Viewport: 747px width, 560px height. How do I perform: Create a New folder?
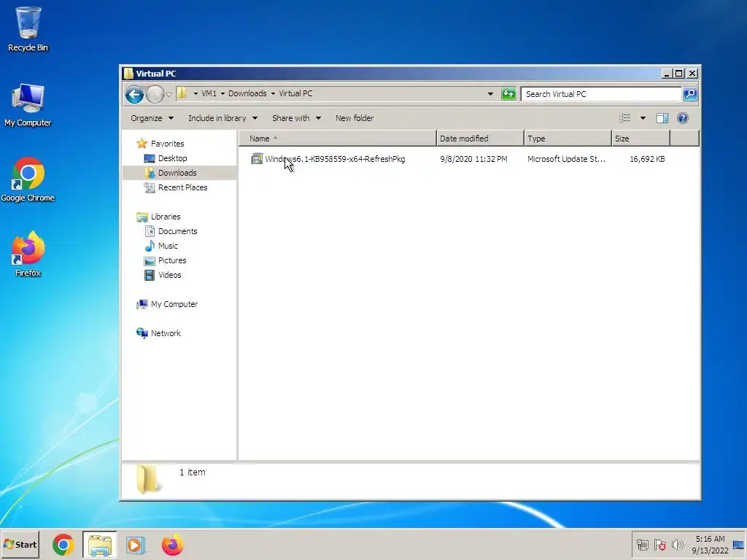355,118
